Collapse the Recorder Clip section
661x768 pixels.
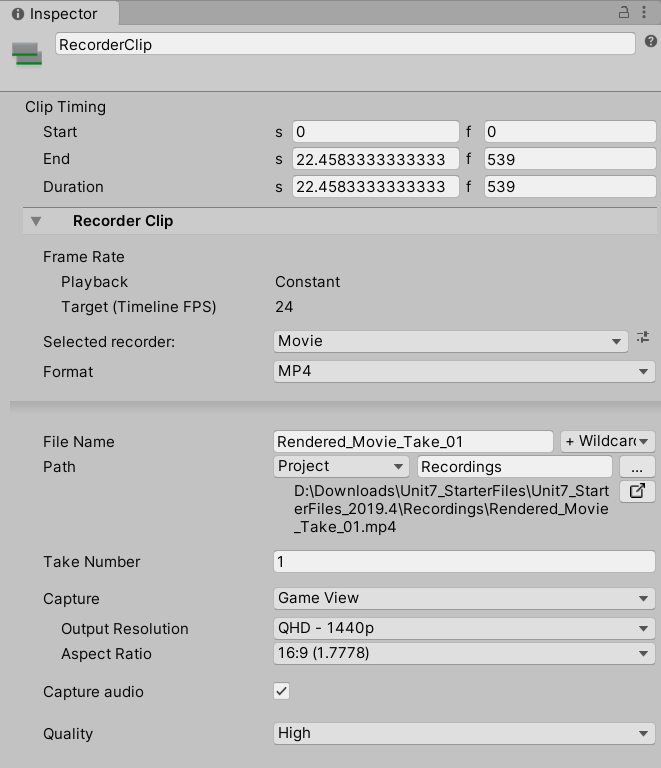tap(37, 221)
